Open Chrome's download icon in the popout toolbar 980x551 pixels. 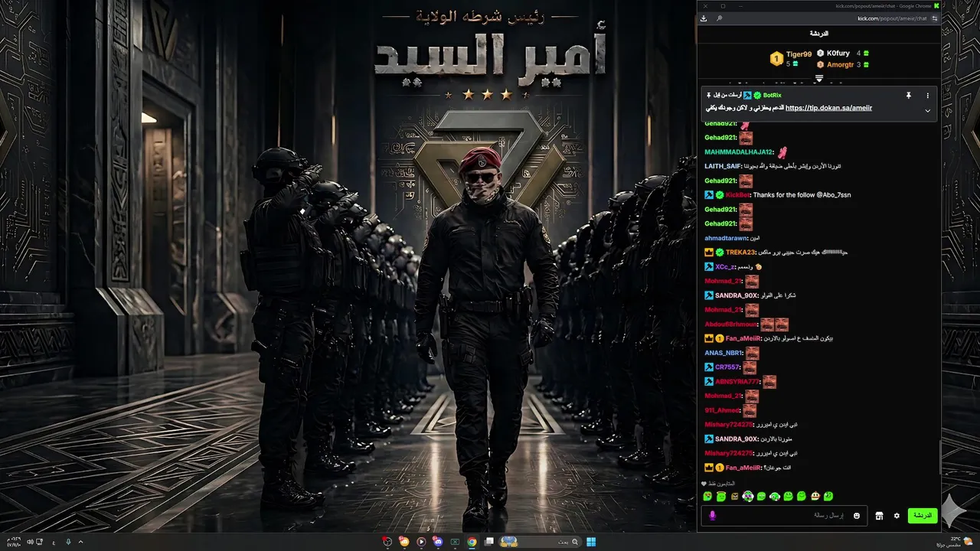pos(704,18)
